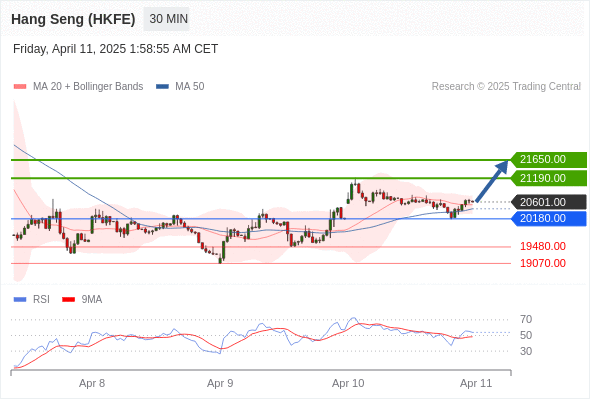This screenshot has width=590, height=400.
Task: Select the 21650.00 green resistance label
Action: click(x=549, y=160)
